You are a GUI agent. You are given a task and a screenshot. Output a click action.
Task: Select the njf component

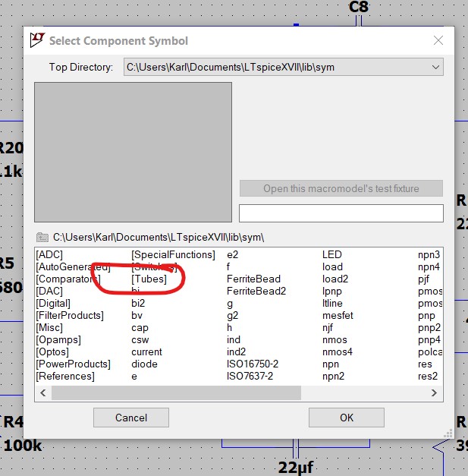[x=328, y=327]
